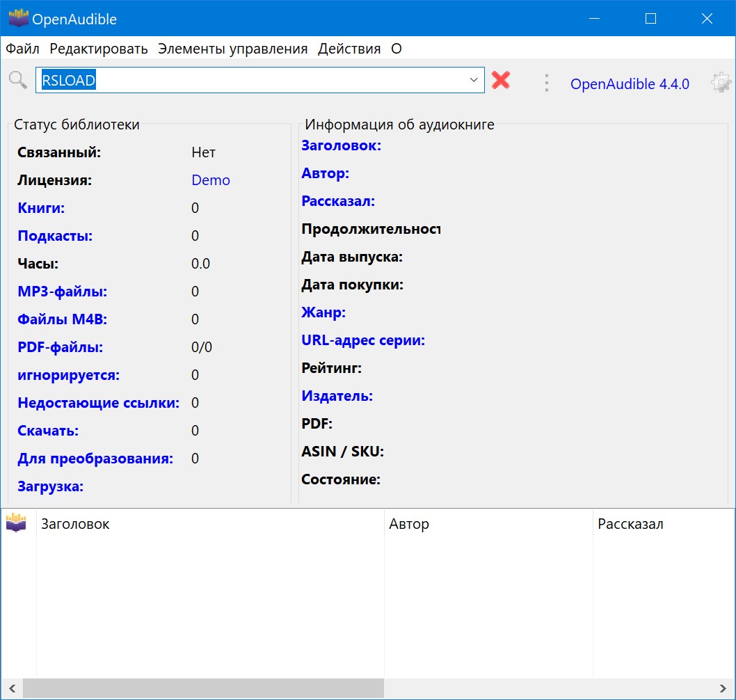The height and width of the screenshot is (700, 736).
Task: Click the Заголовок: link in audiobook info
Action: click(x=342, y=145)
